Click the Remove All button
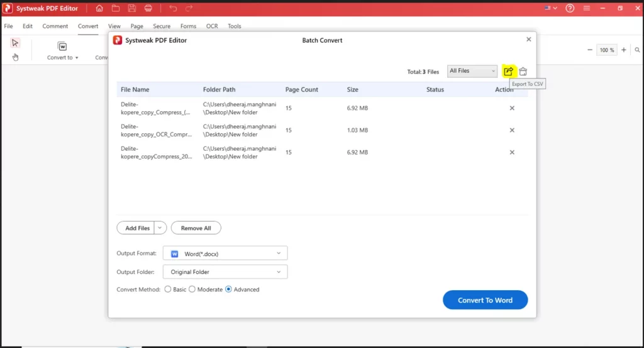644x348 pixels. click(x=196, y=228)
